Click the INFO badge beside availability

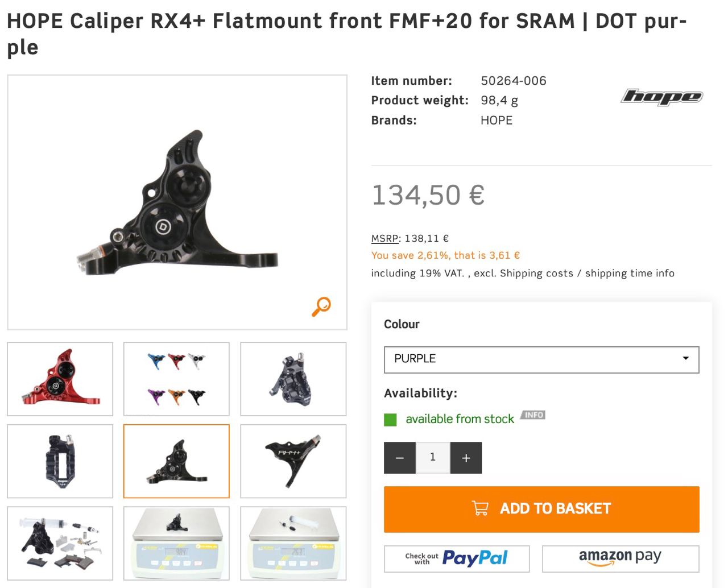coord(533,415)
